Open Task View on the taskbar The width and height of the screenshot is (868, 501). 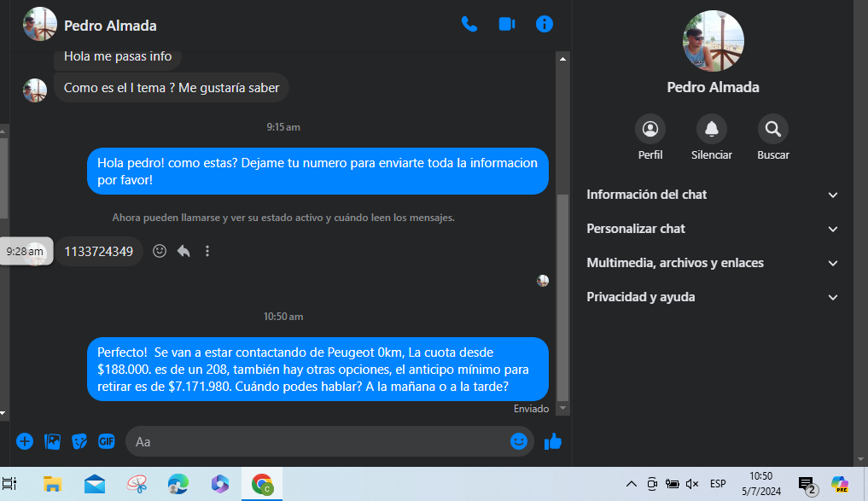(x=9, y=484)
